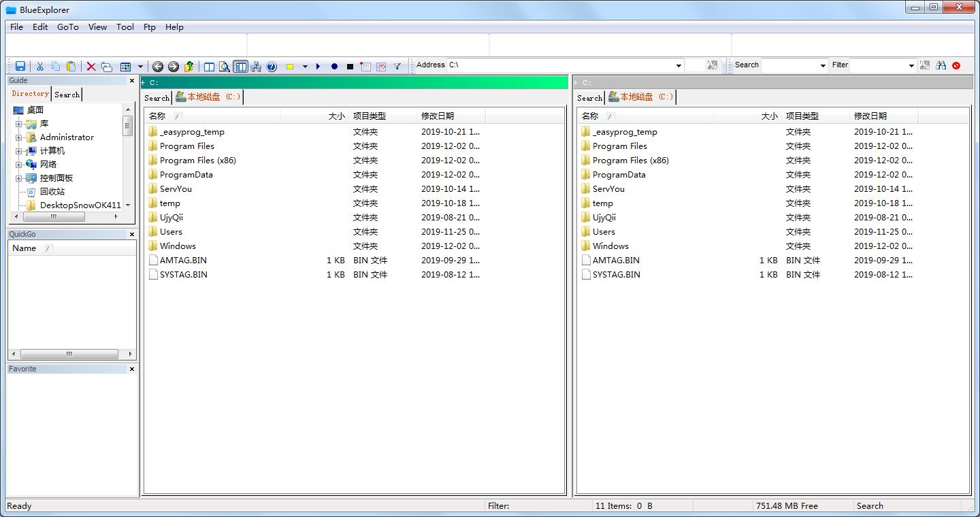Switch to Directory tab in Guide panel
Screen dimensions: 980x517
[x=30, y=94]
